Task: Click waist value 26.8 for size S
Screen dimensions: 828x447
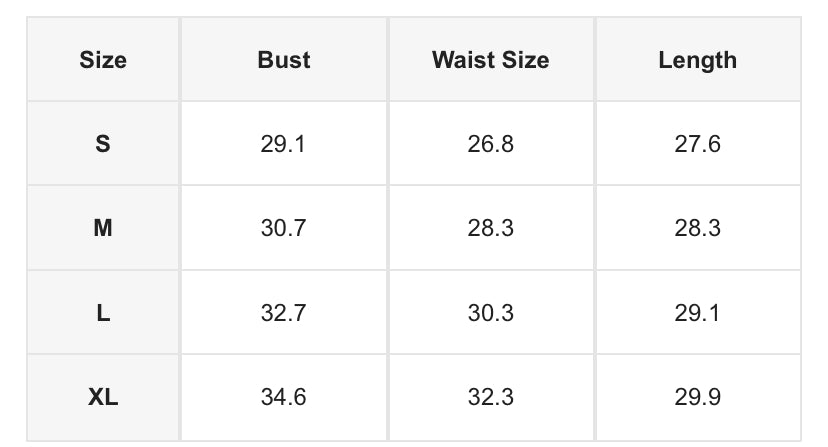Action: pyautogui.click(x=490, y=144)
